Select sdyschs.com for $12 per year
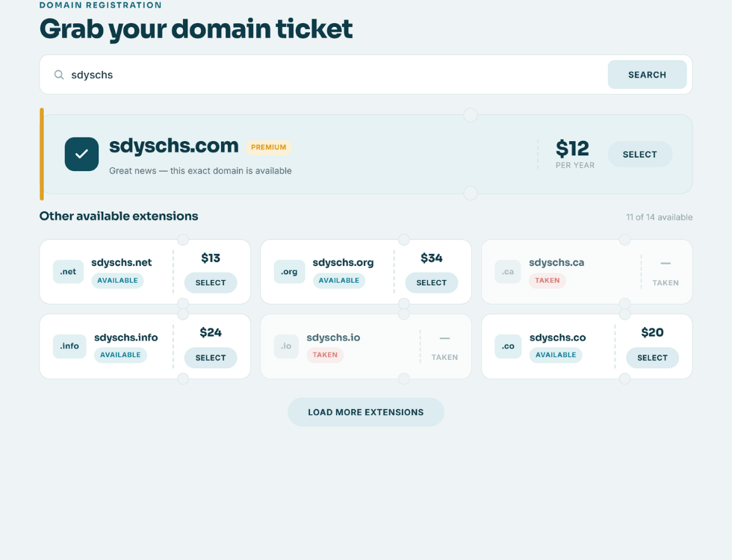 [639, 155]
